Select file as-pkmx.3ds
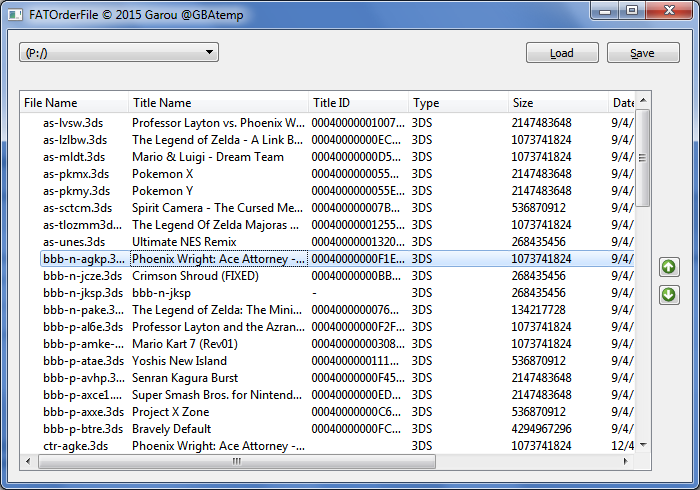This screenshot has height=490, width=700. pos(76,174)
